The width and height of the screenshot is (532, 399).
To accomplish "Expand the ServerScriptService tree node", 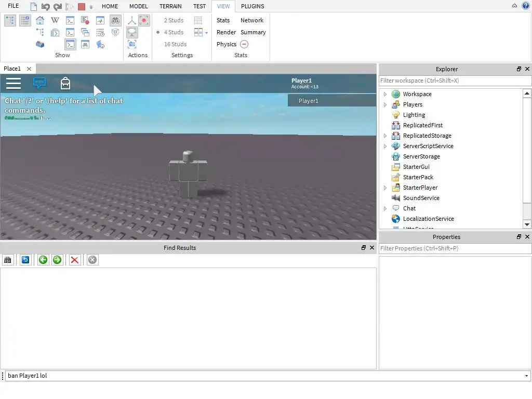I will coord(385,146).
